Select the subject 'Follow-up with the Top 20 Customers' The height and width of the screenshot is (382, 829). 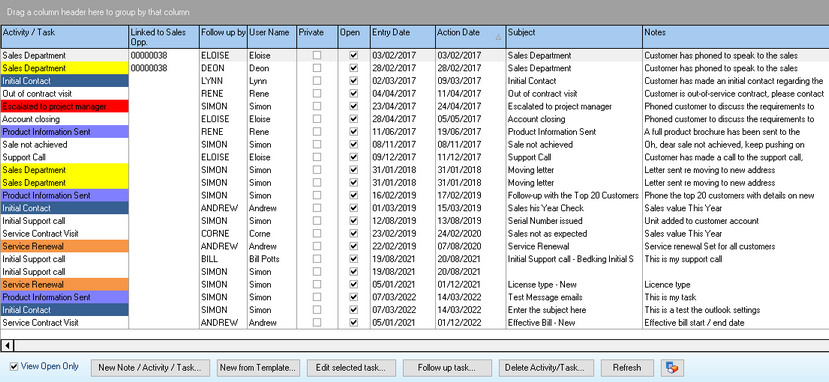coord(574,195)
